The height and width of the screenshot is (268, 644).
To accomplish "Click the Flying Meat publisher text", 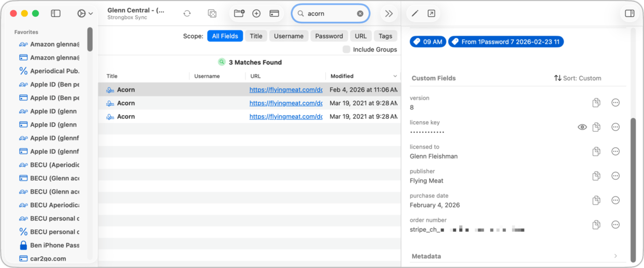I will pyautogui.click(x=427, y=180).
